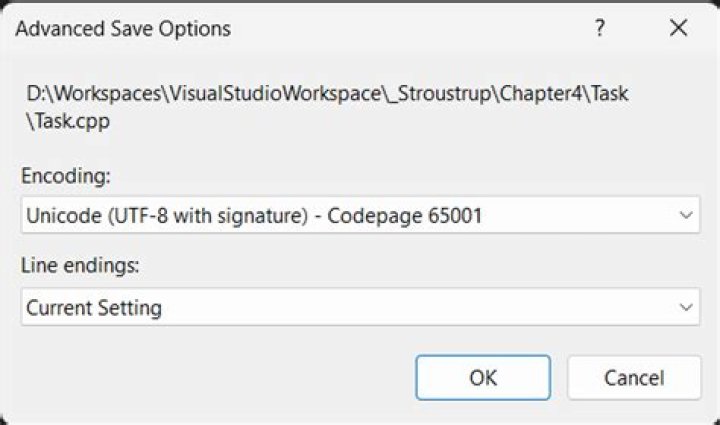Screen dimensions: 720x425
Task: Expand the Line endings dropdown arrow
Action: coord(685,307)
